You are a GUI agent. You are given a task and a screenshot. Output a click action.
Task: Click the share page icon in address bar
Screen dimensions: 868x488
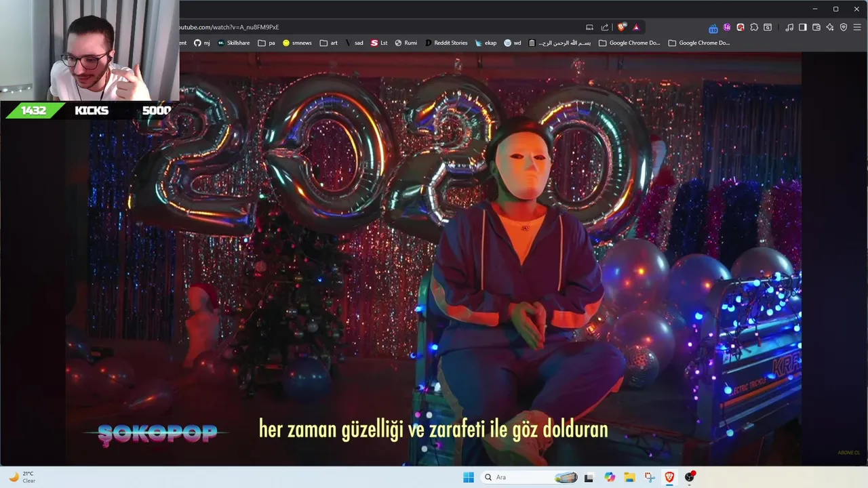[x=605, y=27]
